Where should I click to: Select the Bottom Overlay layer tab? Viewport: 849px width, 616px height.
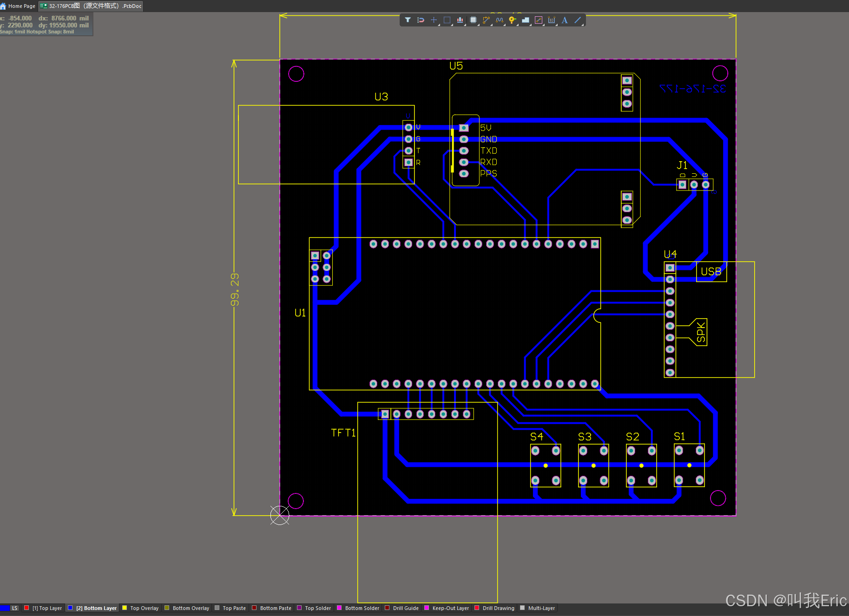pos(187,608)
